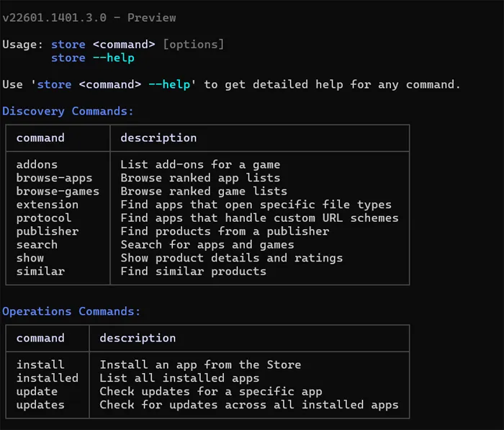Click "Find apps that handle custom URL schemes"

[x=259, y=218]
